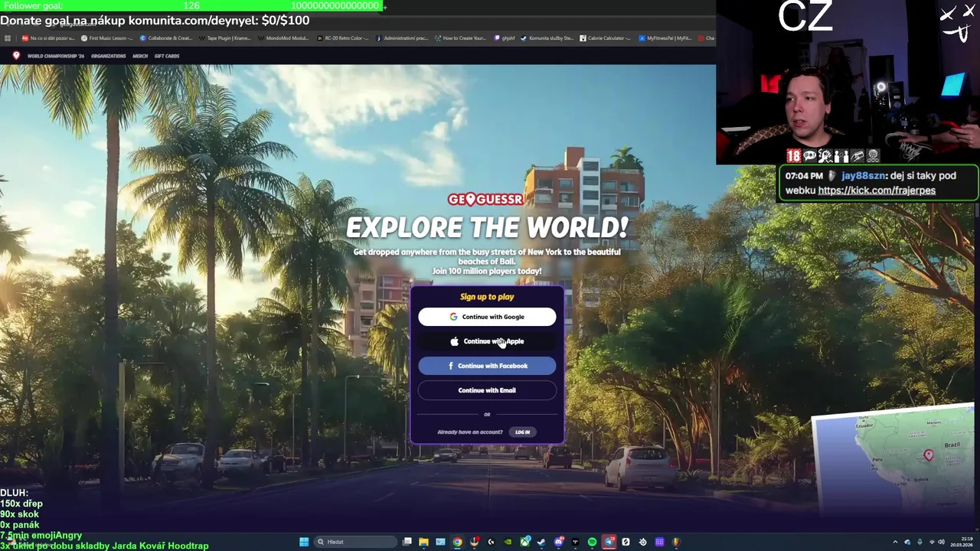
Task: Open kick.com/frajerpes link in chat
Action: [877, 191]
